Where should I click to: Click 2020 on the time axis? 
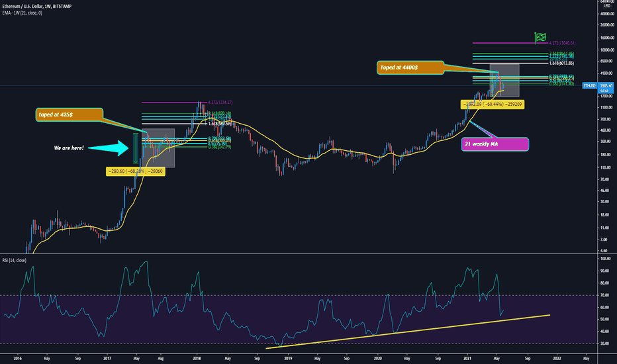pos(378,359)
